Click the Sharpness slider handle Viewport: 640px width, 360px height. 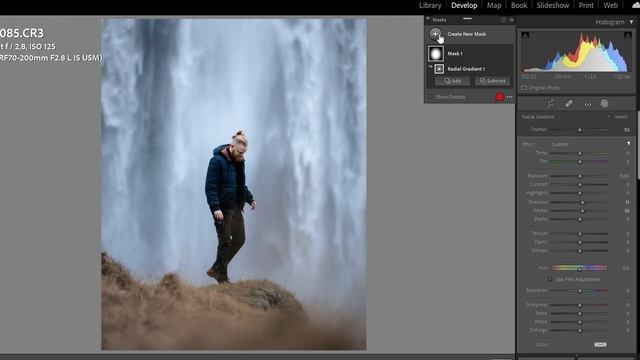pyautogui.click(x=580, y=305)
